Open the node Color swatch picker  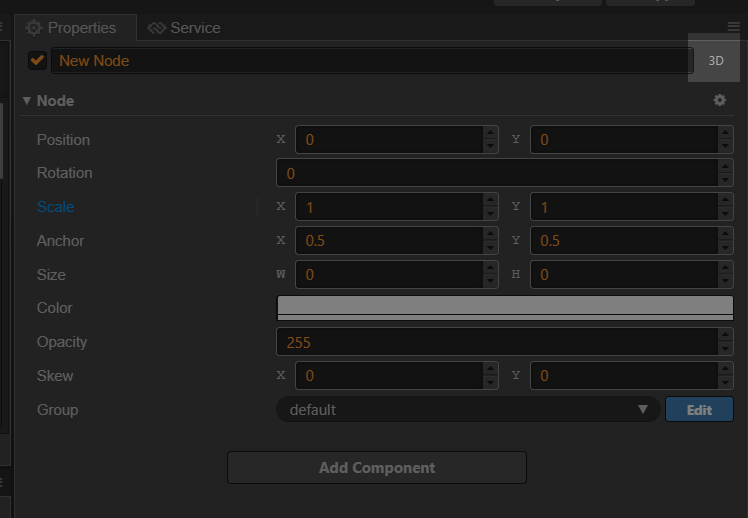(504, 308)
